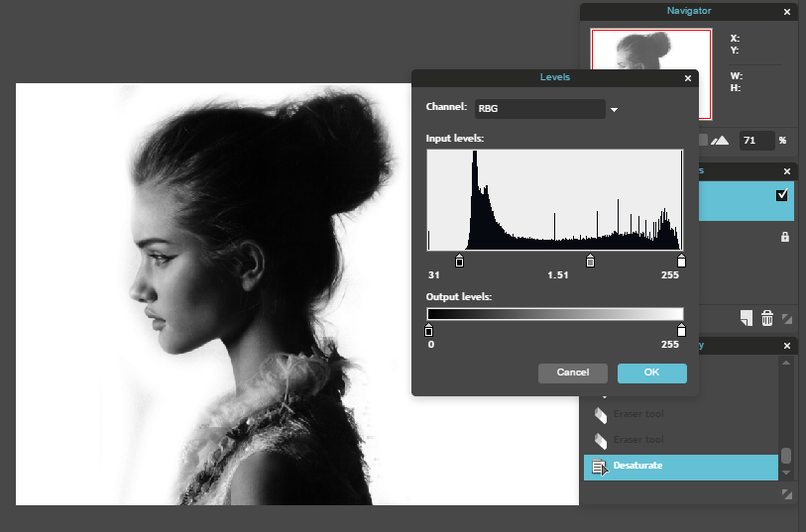Screen dimensions: 806x532
Task: Select the last Eraser tool history entry
Action: point(680,440)
